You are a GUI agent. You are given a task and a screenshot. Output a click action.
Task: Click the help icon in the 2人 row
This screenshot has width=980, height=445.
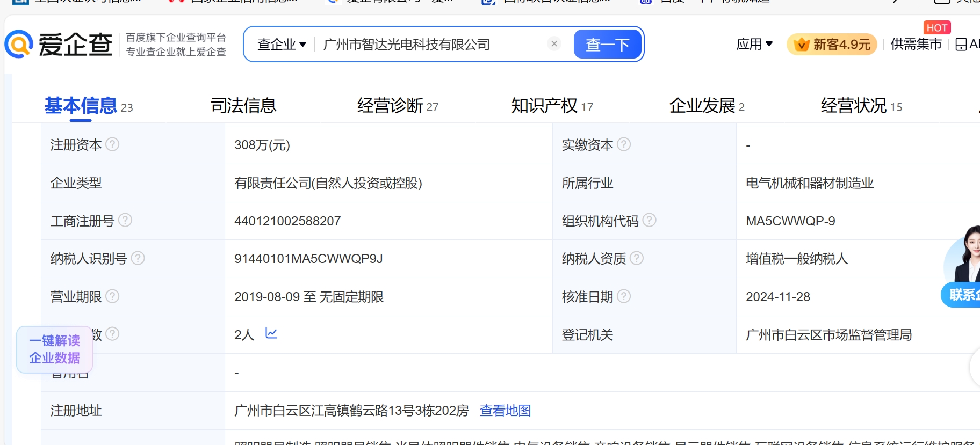coord(112,334)
